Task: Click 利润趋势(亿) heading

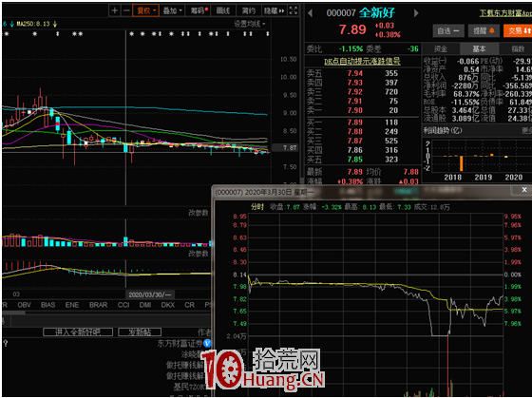Action: (x=443, y=130)
